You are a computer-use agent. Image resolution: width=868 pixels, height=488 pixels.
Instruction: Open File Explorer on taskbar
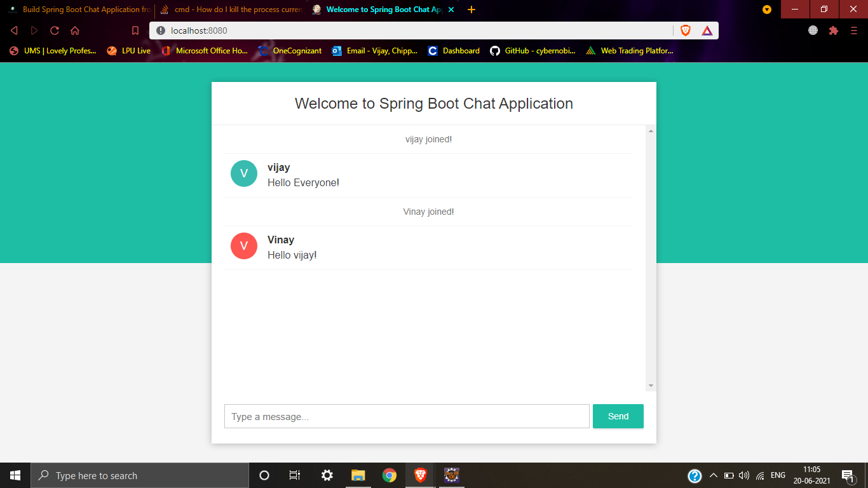(358, 475)
